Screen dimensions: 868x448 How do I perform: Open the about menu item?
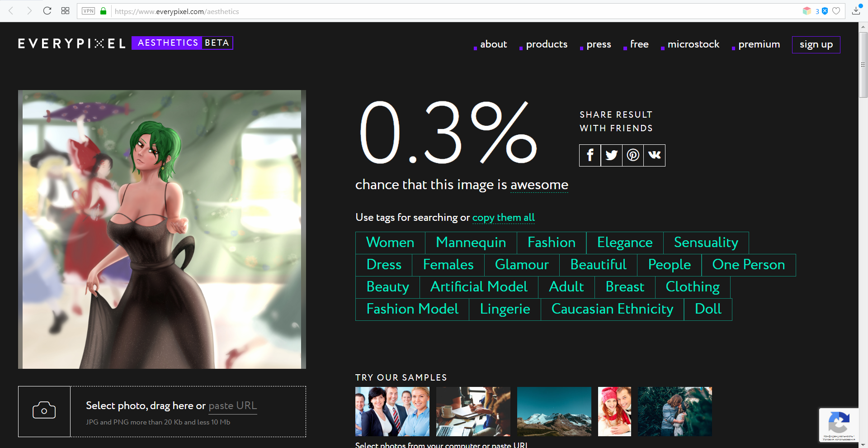coord(493,44)
